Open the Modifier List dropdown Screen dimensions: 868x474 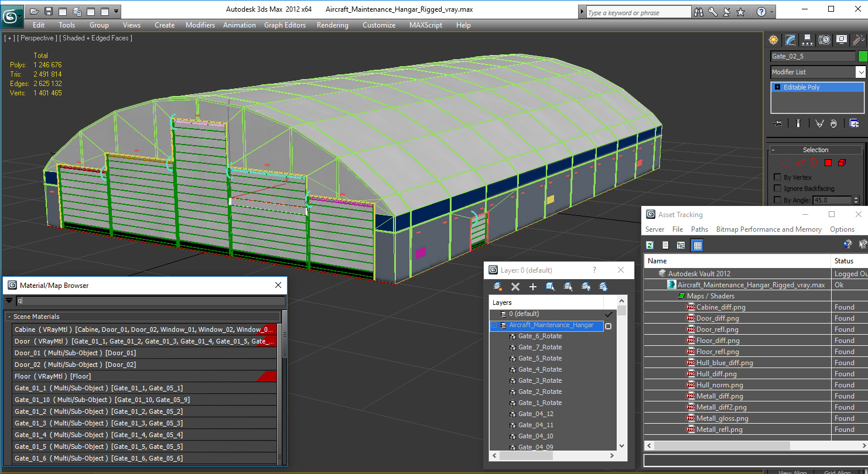860,72
